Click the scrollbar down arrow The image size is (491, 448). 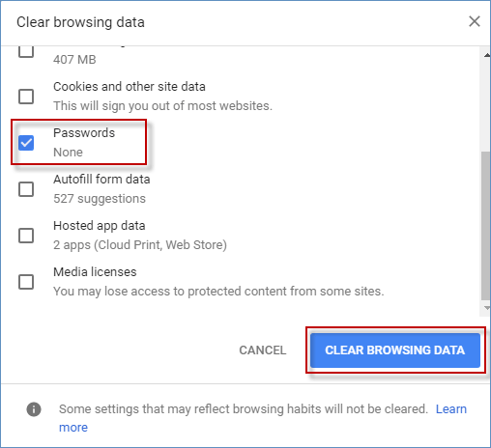487,308
